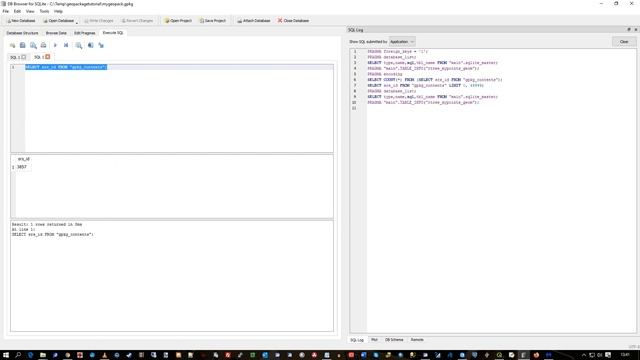This screenshot has height=360, width=640.
Task: Click the find and replace icon
Action: pos(79,45)
